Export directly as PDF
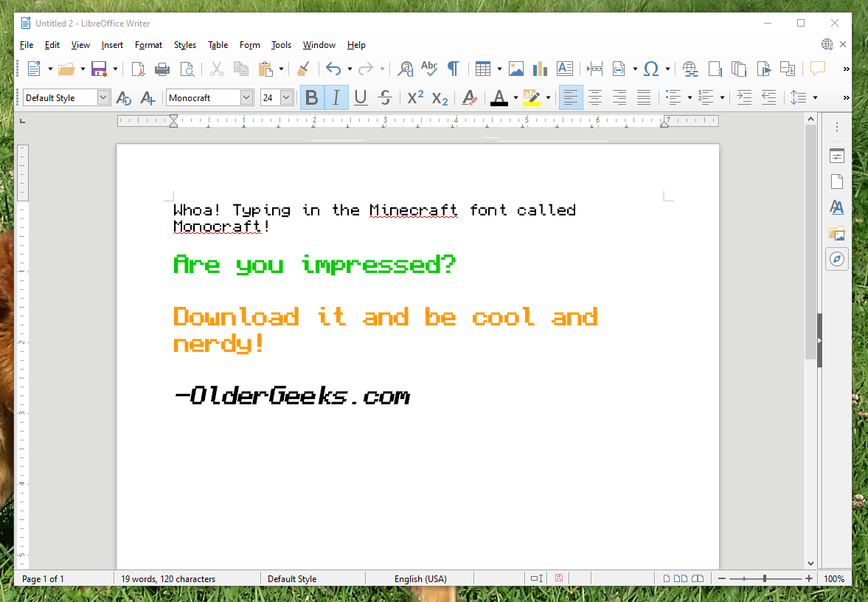The image size is (868, 602). tap(138, 69)
